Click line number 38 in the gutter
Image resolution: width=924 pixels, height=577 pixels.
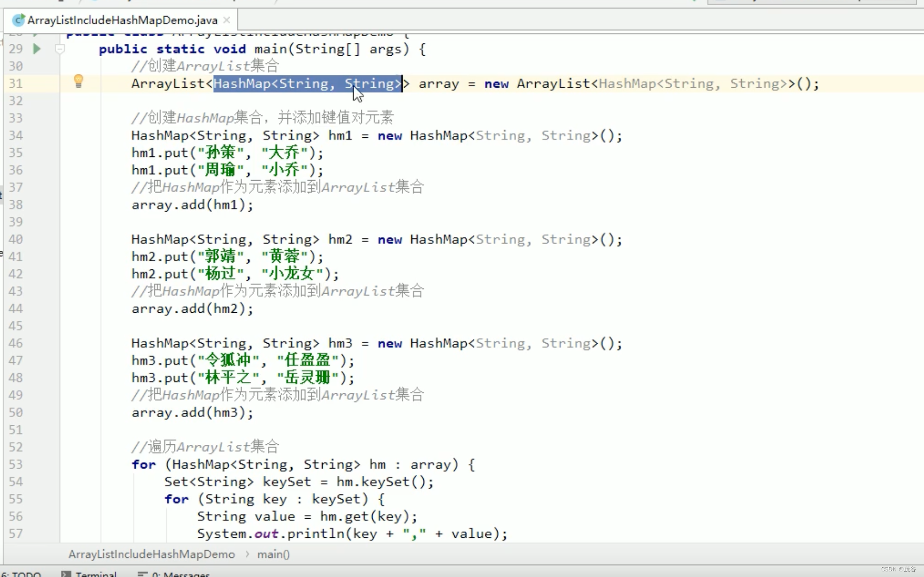(x=15, y=205)
